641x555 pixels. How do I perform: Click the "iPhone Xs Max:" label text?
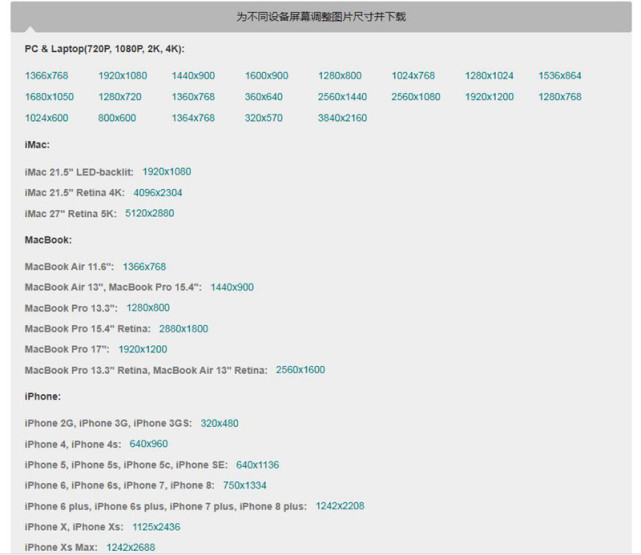[61, 548]
